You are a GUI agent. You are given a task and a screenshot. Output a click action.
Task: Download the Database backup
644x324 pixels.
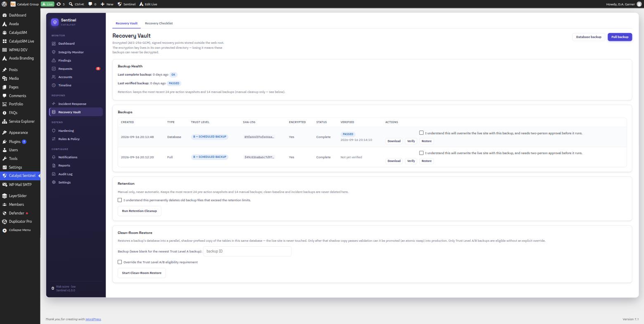click(x=394, y=141)
